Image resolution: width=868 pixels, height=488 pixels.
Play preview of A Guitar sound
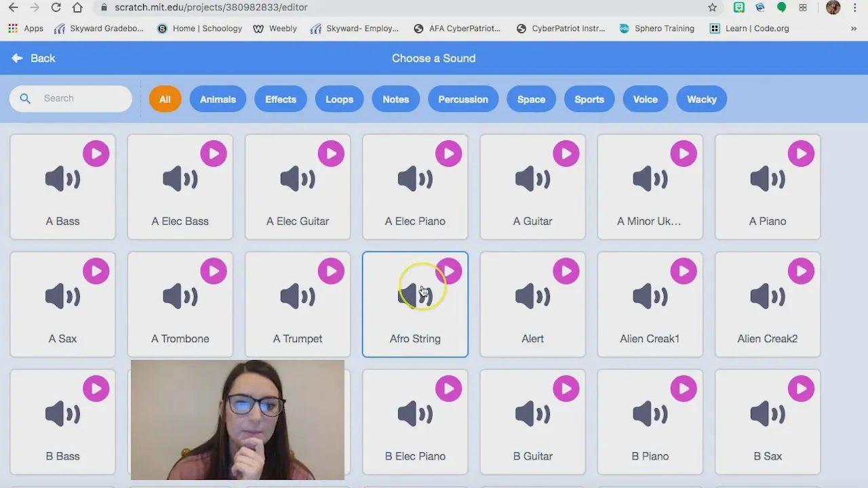566,154
